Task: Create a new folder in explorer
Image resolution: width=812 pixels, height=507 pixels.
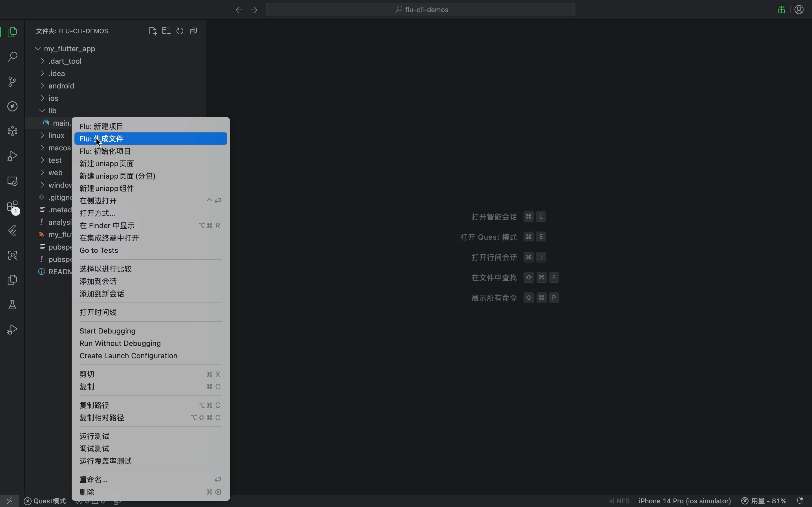Action: coord(166,31)
